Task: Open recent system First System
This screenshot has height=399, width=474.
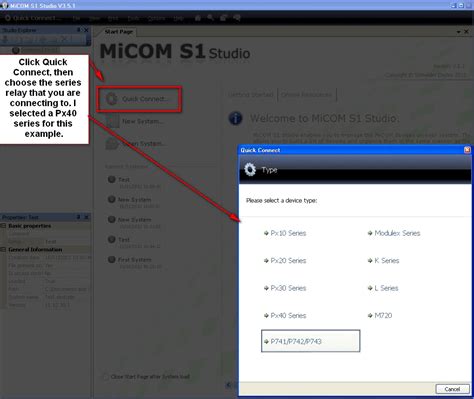Action: tap(135, 260)
